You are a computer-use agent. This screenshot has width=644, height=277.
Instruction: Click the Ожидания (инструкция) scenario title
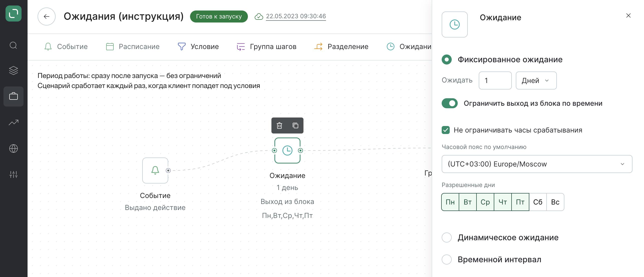tap(124, 16)
